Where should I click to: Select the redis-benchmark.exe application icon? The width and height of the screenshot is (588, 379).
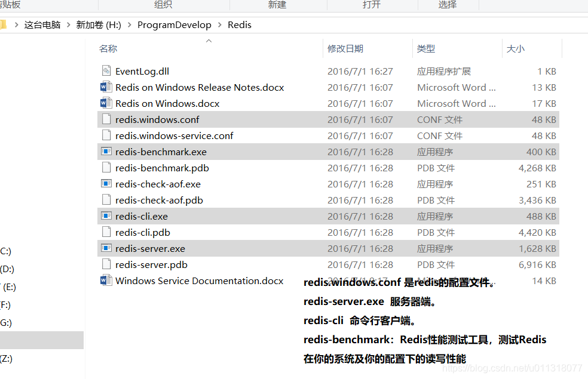point(106,151)
